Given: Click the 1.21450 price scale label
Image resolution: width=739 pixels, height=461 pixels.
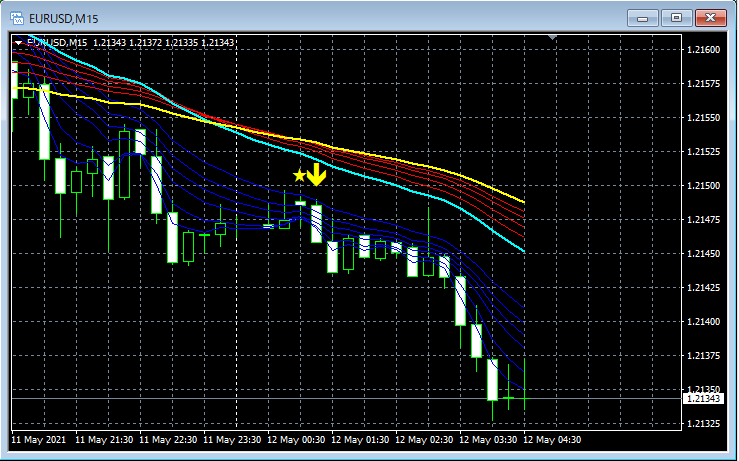Looking at the screenshot, I should (x=704, y=254).
